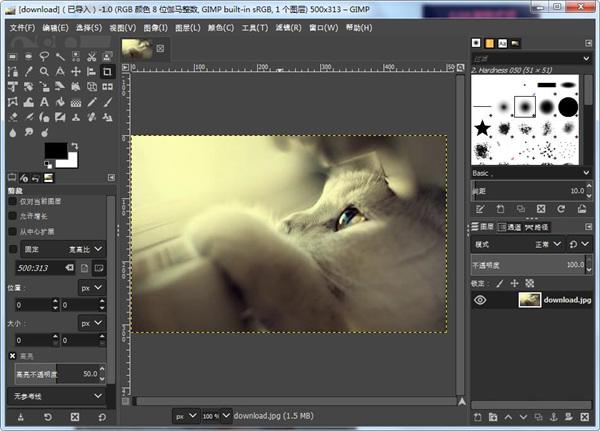Click the landscape orientation button

coord(99,268)
